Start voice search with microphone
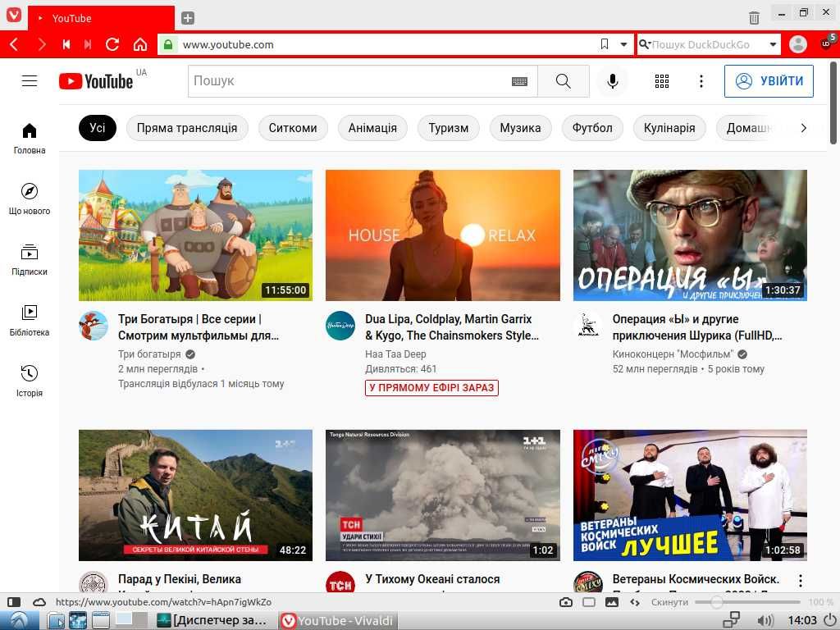This screenshot has width=840, height=630. [612, 81]
